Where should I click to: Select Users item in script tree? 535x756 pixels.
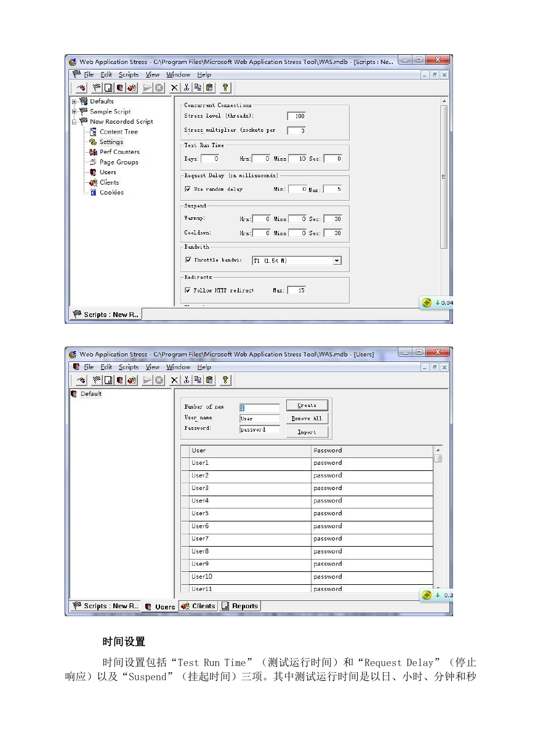point(108,172)
